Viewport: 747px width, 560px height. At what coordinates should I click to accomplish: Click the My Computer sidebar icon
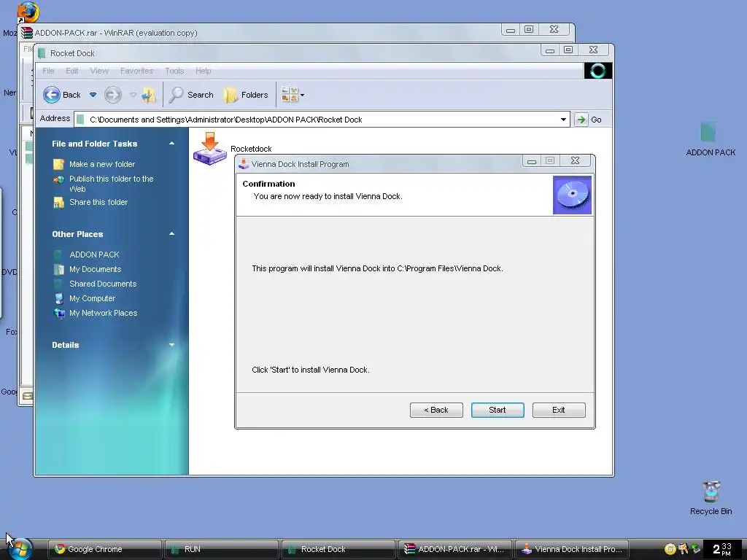[58, 298]
